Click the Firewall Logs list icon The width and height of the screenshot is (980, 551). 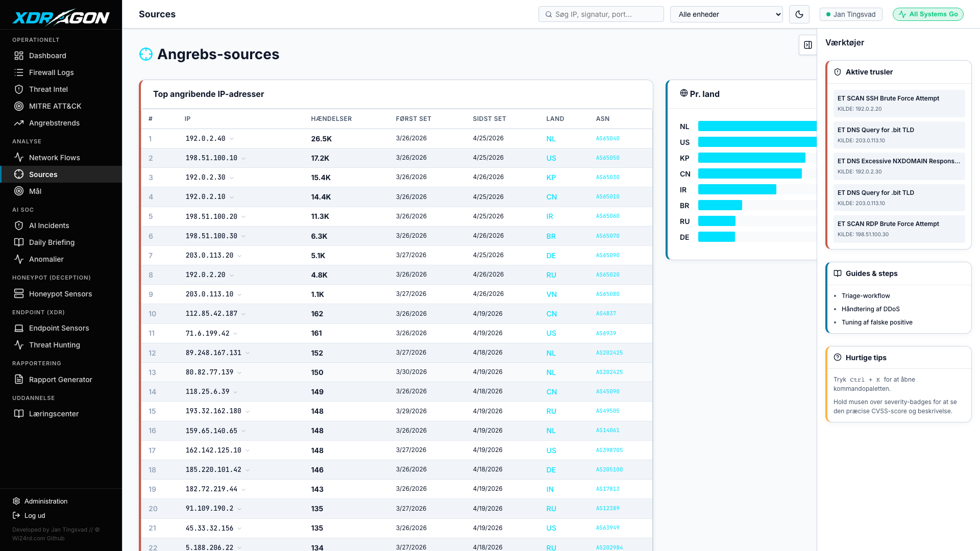[19, 72]
